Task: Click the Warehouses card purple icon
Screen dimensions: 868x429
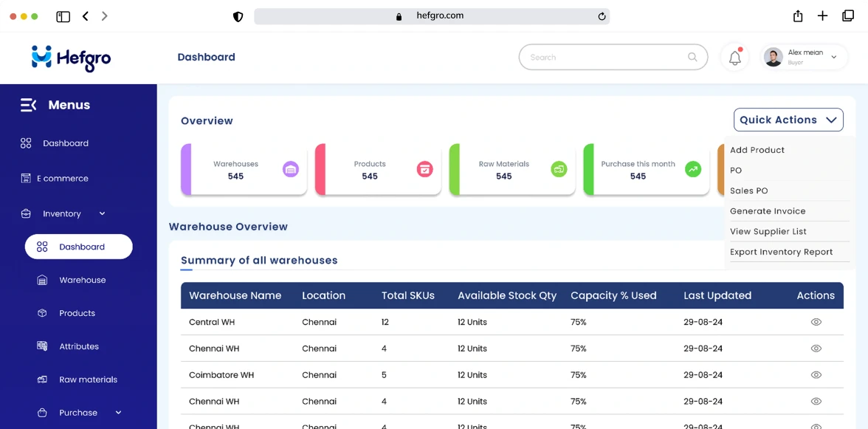Action: point(291,169)
